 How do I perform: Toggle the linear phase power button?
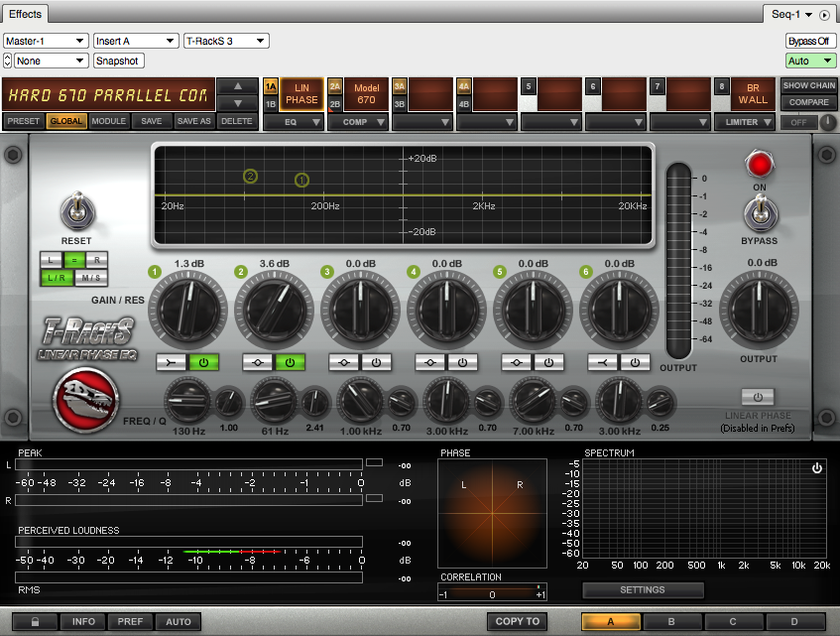758,397
